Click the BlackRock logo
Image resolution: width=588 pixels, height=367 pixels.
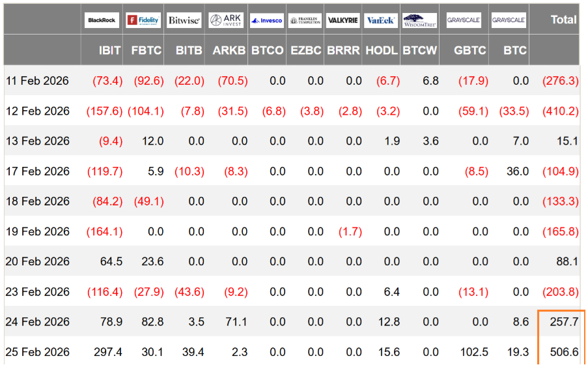[x=102, y=20]
